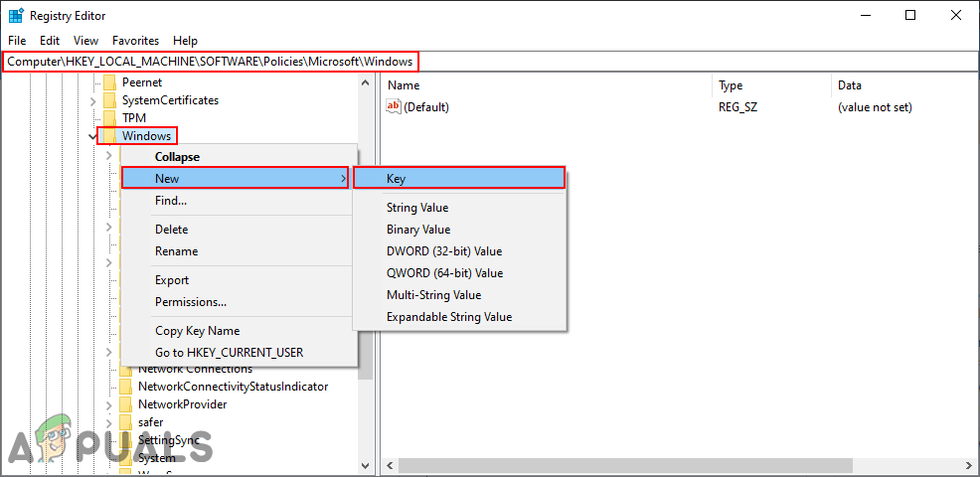Click the Windows key folder icon
The height and width of the screenshot is (477, 980).
pos(110,136)
